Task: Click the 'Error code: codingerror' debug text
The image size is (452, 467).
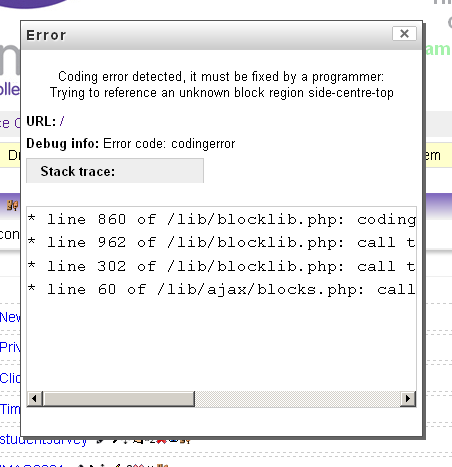Action: click(169, 144)
